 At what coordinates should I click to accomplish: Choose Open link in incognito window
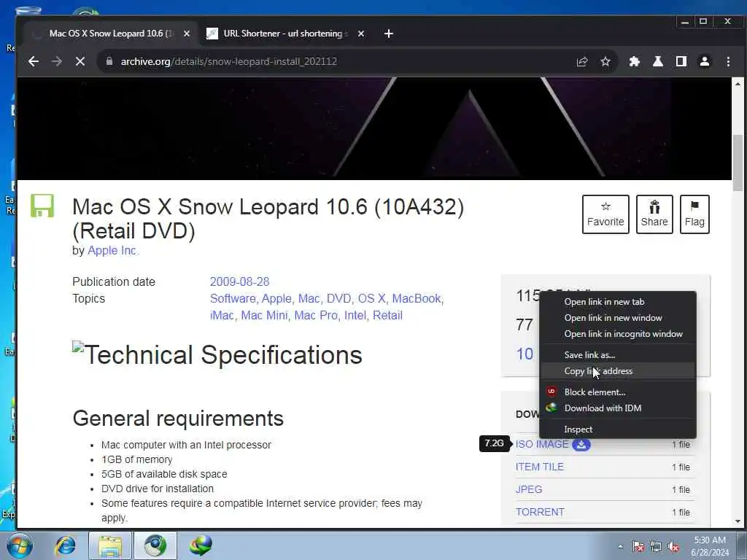tap(618, 334)
